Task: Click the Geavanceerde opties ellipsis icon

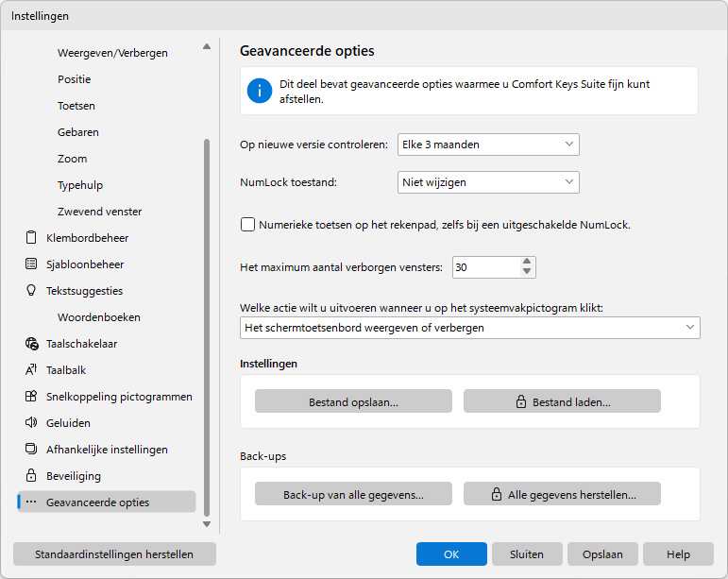Action: [31, 502]
